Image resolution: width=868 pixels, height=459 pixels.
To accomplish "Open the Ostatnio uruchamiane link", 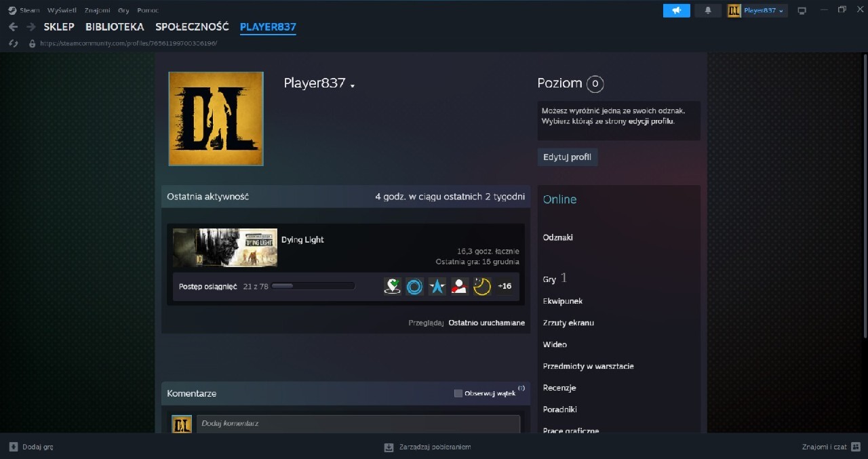I will (486, 323).
